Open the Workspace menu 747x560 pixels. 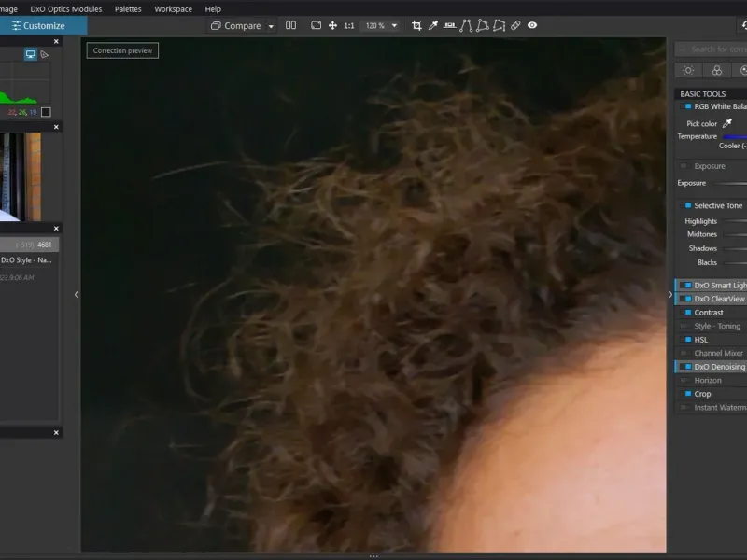(x=173, y=9)
